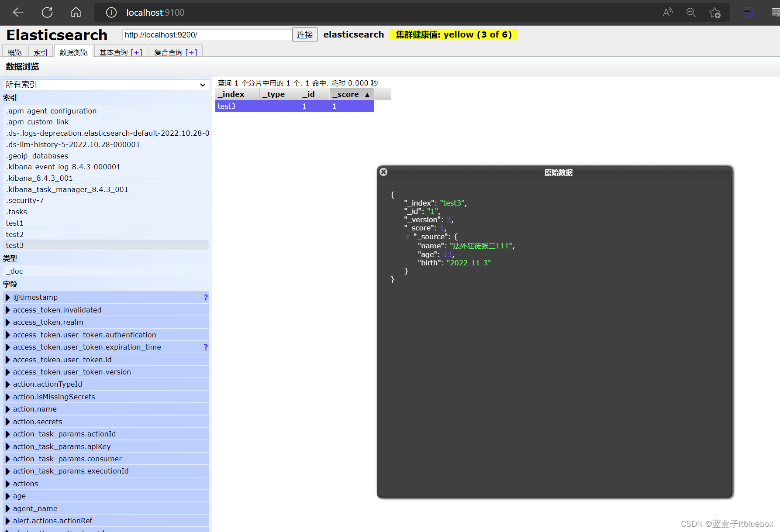Add page to favorites star icon

tap(715, 13)
